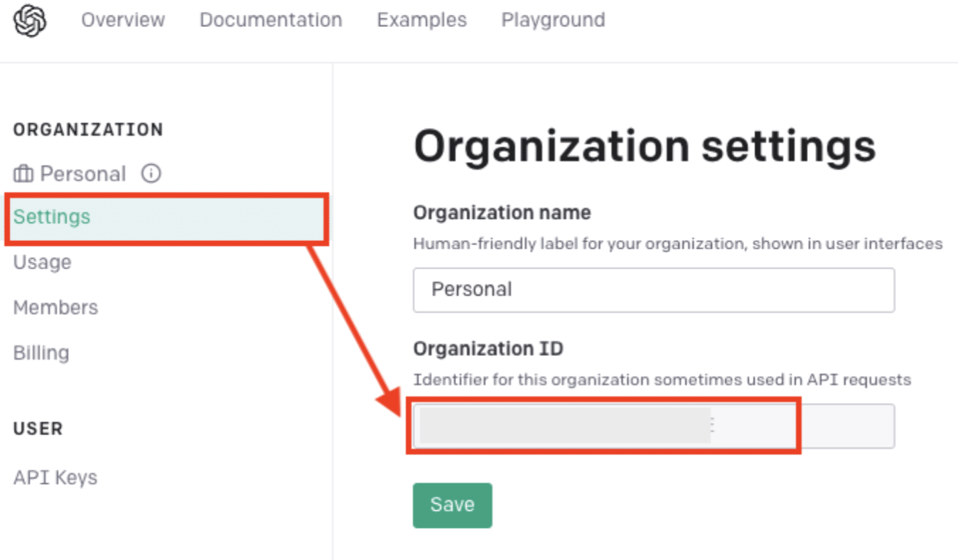Open the Playground
The image size is (958, 560).
553,20
